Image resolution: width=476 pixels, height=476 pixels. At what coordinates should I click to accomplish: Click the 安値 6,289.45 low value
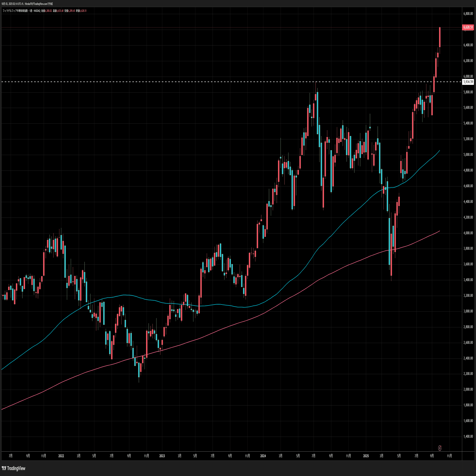click(x=70, y=11)
